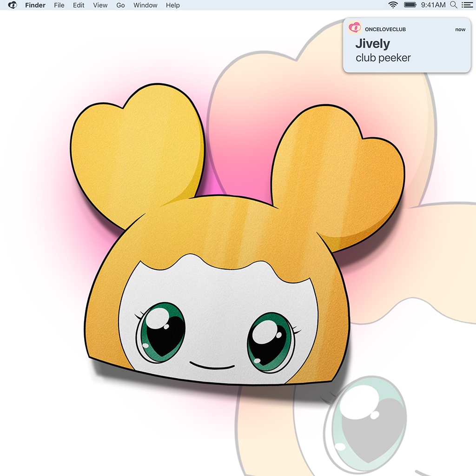
Task: Open the Window menu
Action: (x=145, y=5)
